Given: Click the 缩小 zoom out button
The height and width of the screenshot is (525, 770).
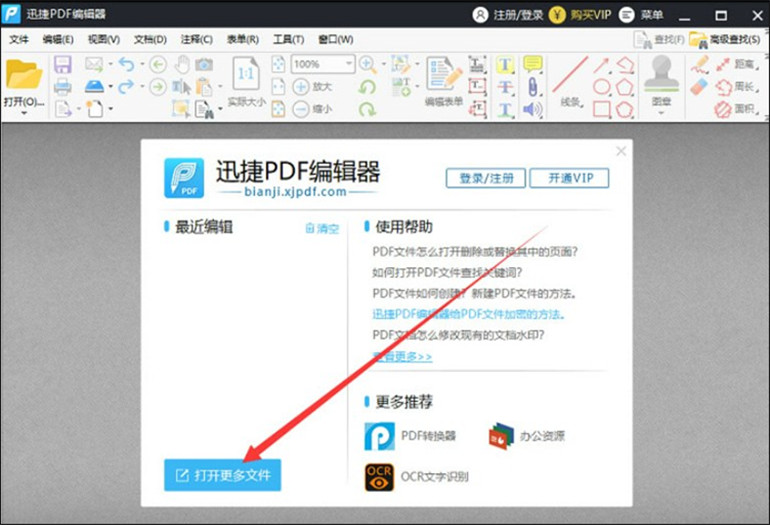Looking at the screenshot, I should (x=312, y=109).
